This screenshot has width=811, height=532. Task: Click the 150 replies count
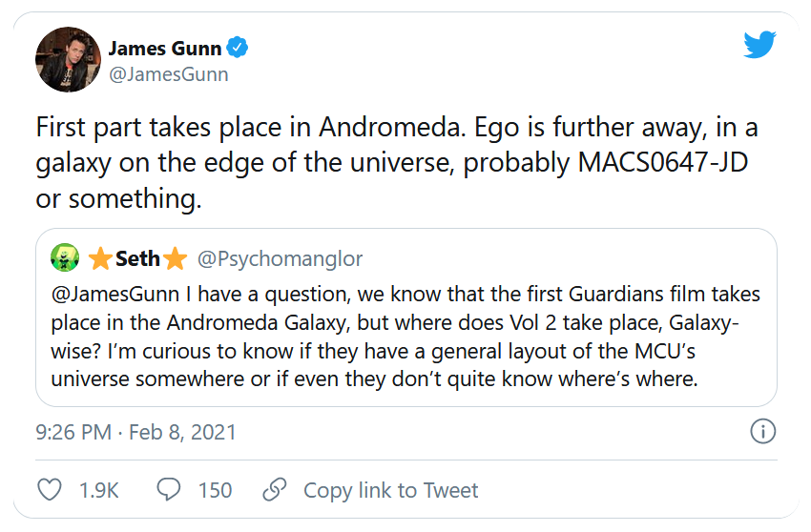pos(215,490)
